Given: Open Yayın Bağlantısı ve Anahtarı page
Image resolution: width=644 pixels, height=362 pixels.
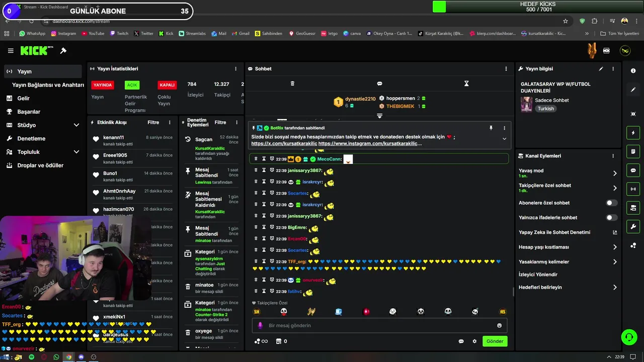Looking at the screenshot, I should click(48, 85).
